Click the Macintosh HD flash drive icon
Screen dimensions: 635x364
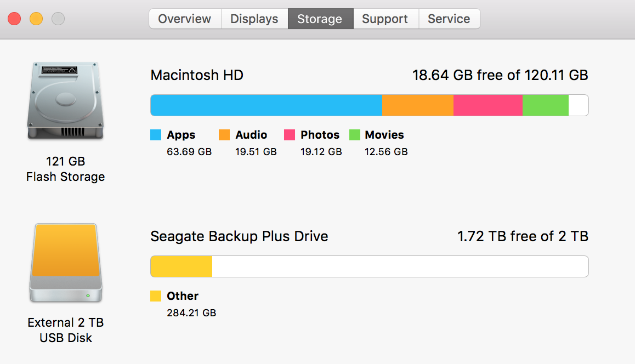(x=65, y=101)
